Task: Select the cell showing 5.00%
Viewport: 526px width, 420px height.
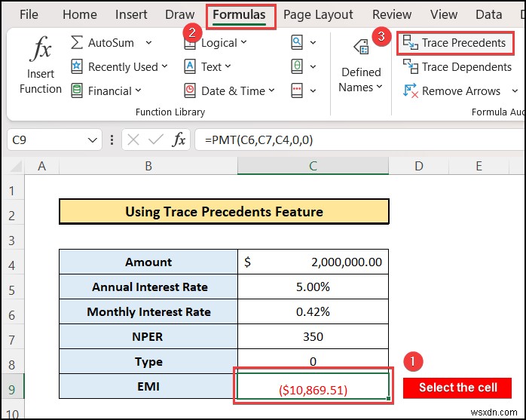Action: [x=313, y=287]
